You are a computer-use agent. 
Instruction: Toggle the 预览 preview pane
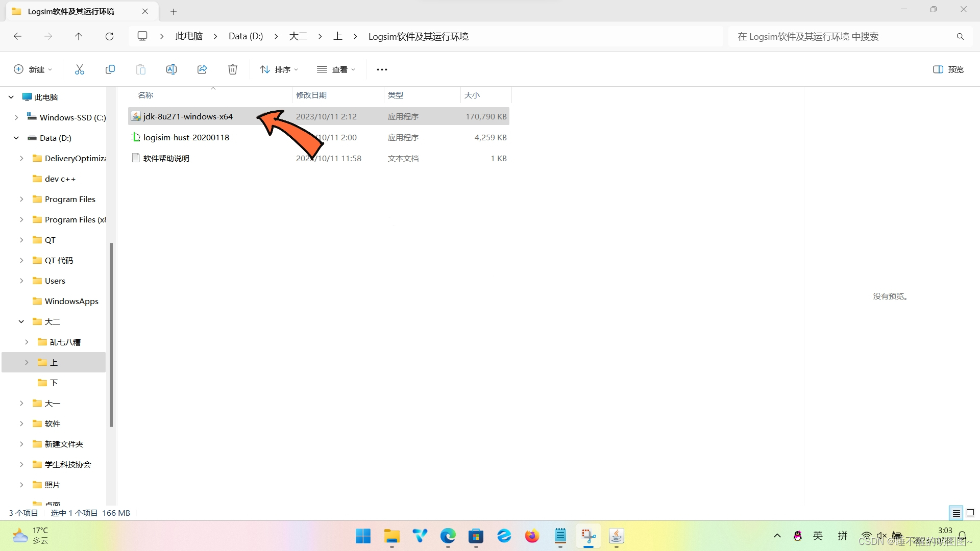coord(948,69)
